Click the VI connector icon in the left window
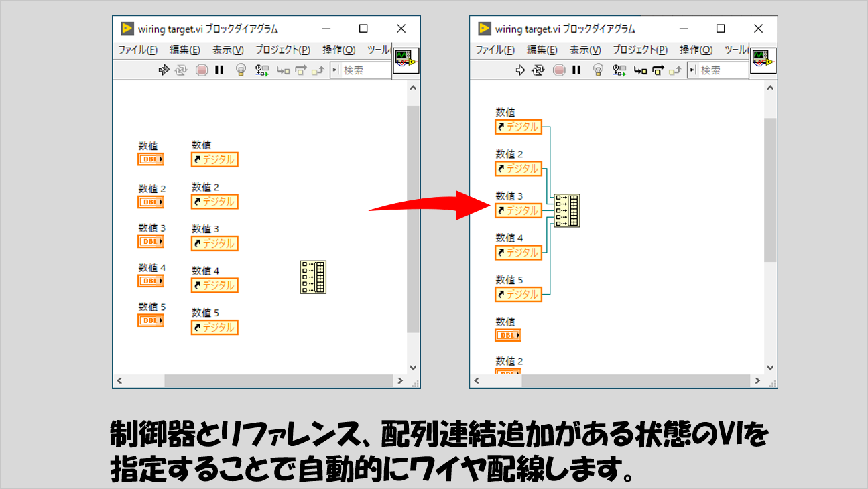 [x=406, y=62]
